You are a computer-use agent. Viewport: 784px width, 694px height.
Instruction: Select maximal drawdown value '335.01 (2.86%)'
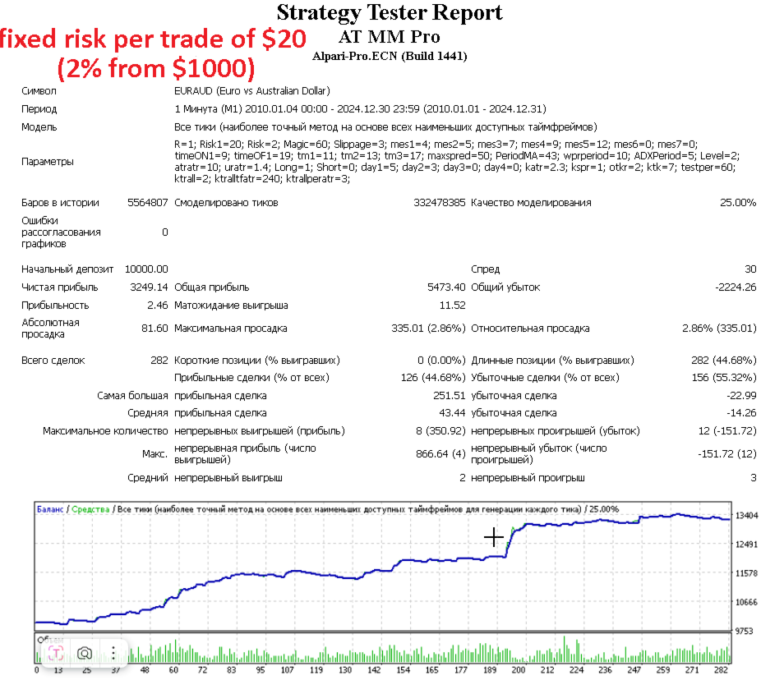tap(428, 329)
